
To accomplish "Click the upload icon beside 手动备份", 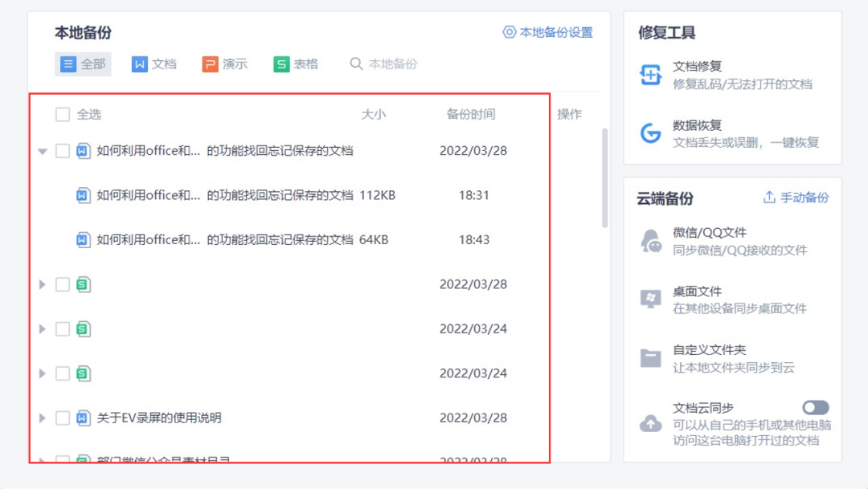I will (x=769, y=198).
